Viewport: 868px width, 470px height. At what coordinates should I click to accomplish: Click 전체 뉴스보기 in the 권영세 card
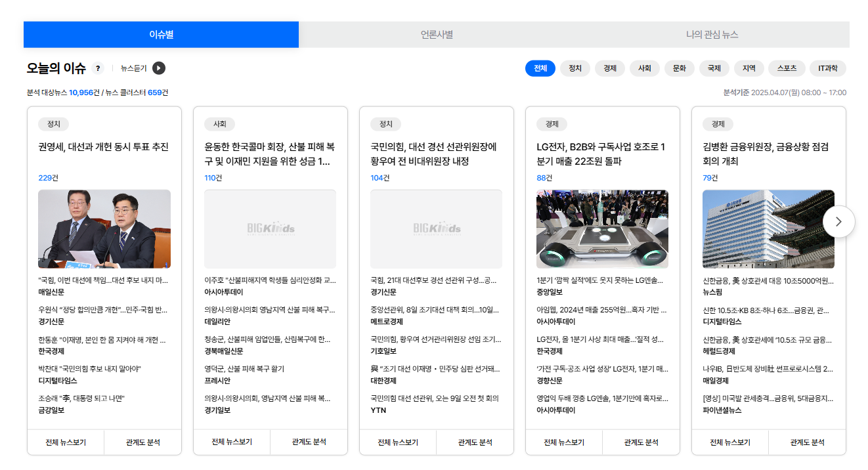click(66, 442)
